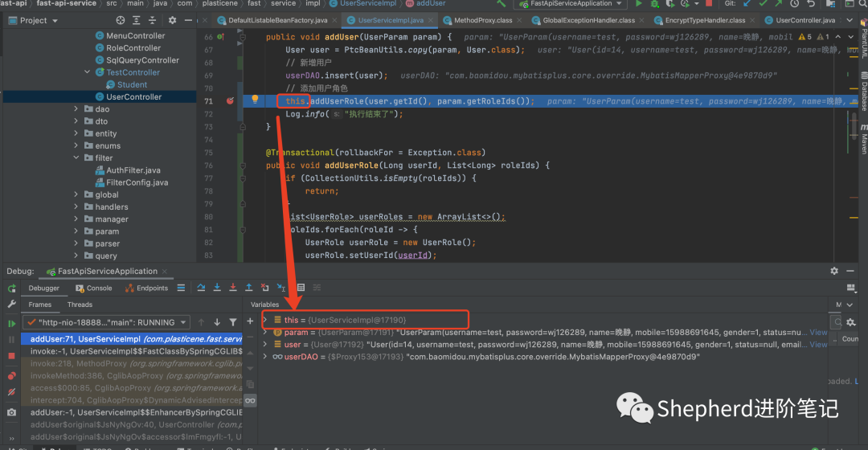Step out with the up arrow icon
The image size is (868, 450).
tap(249, 287)
